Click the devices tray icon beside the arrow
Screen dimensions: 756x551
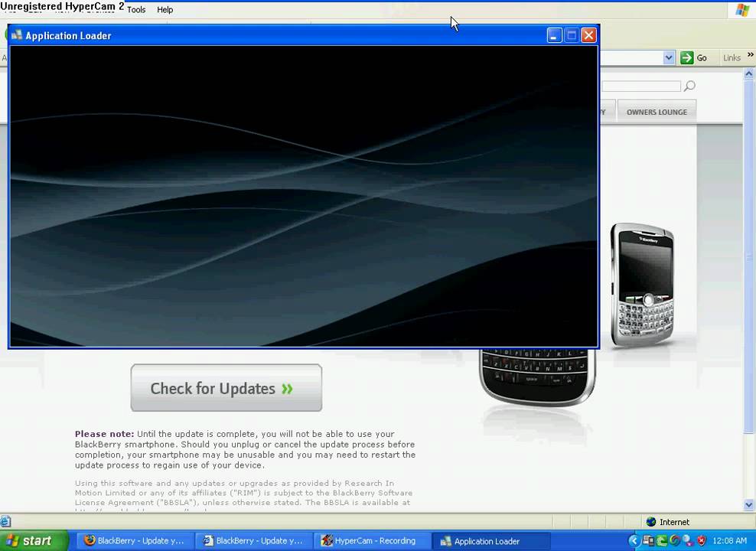[648, 541]
